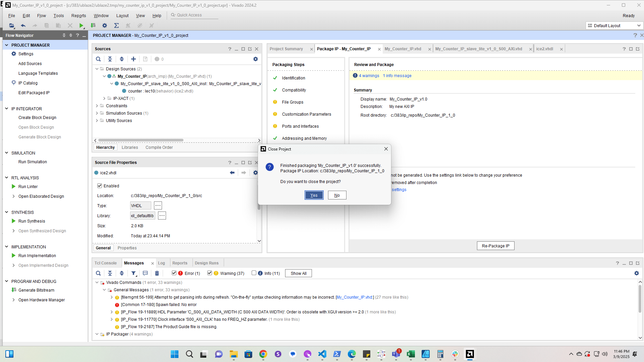
Task: Click the filter icon in Messages toolbar
Action: [133, 273]
